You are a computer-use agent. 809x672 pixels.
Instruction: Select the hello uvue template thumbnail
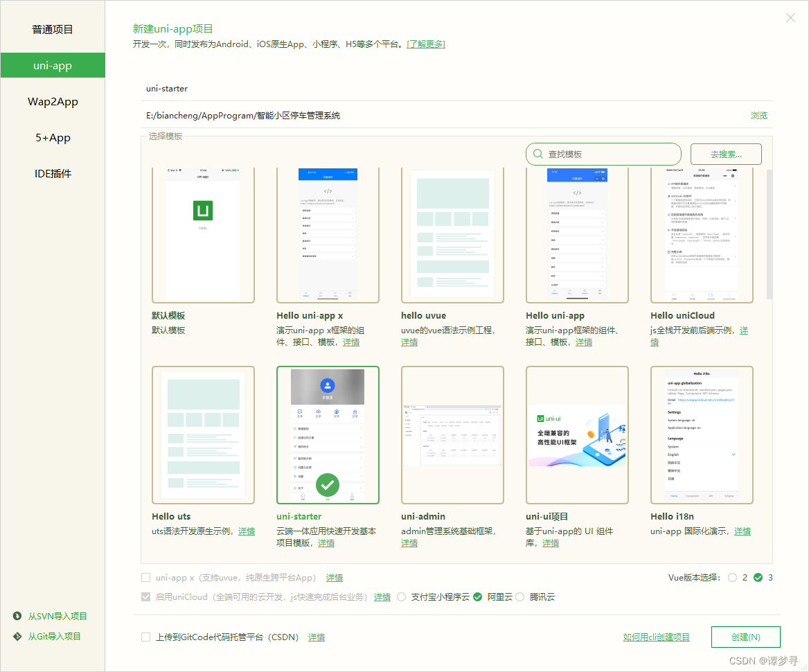click(x=452, y=235)
